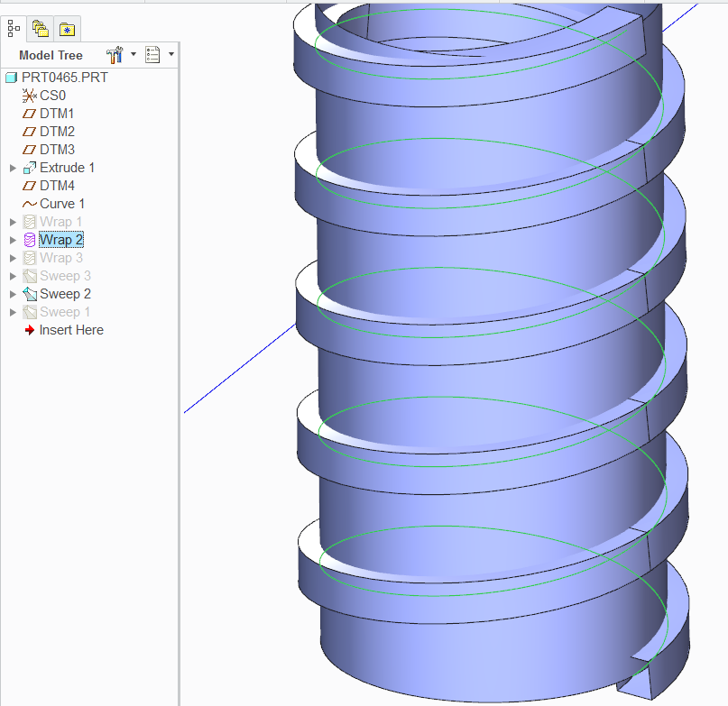Select the Curve 1 label
This screenshot has width=728, height=706.
[x=62, y=205]
